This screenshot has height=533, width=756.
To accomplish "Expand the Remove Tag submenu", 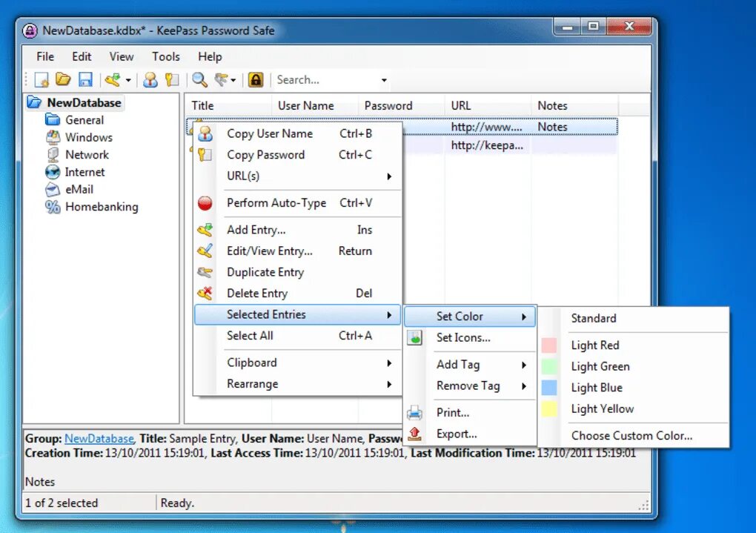I will tap(470, 386).
